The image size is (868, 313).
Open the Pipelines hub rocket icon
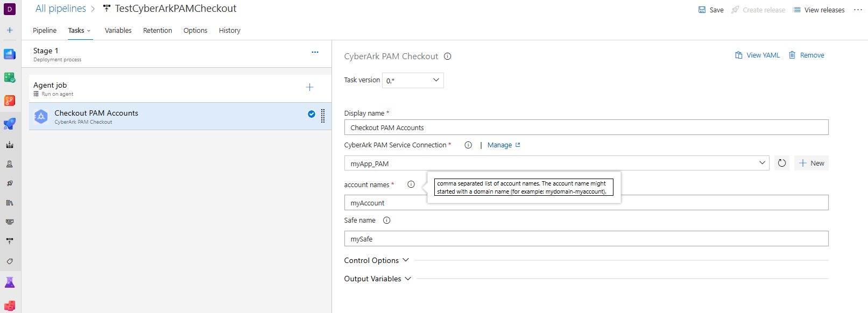pyautogui.click(x=10, y=124)
